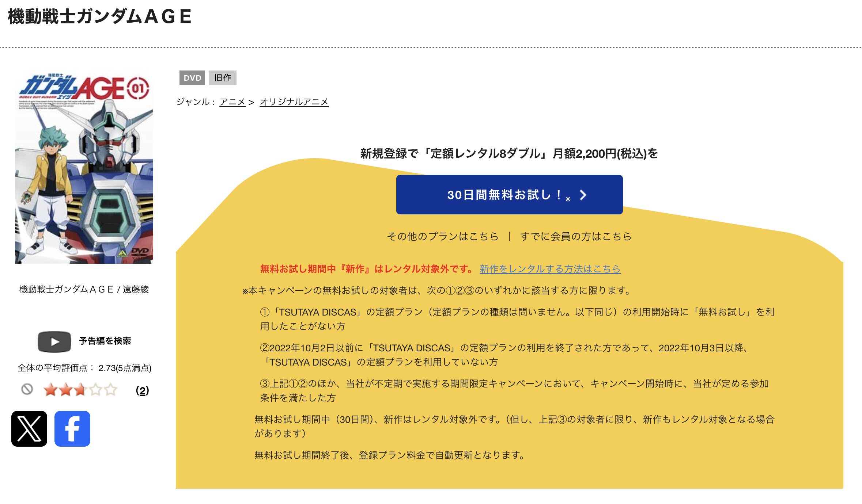Rate with the fifth star

click(110, 390)
